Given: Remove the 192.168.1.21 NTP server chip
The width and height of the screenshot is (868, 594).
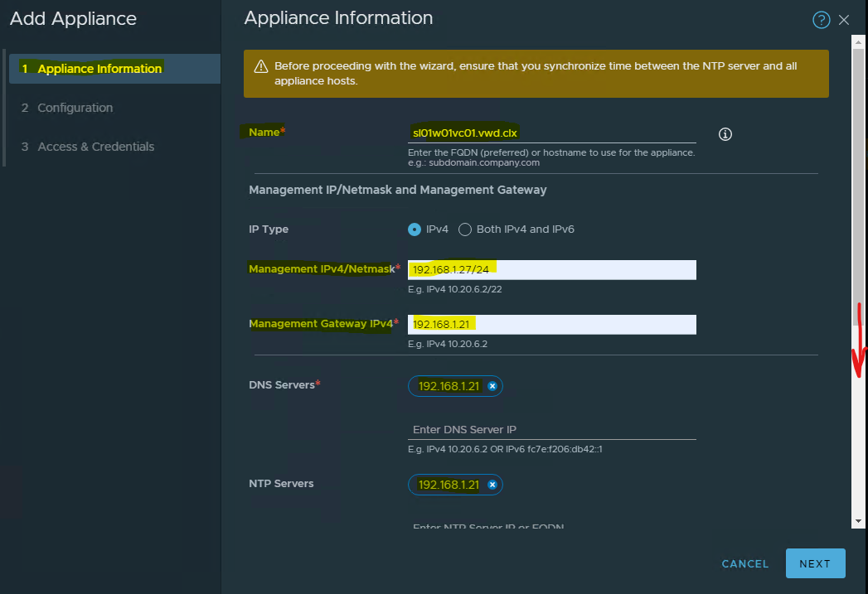Looking at the screenshot, I should click(492, 485).
